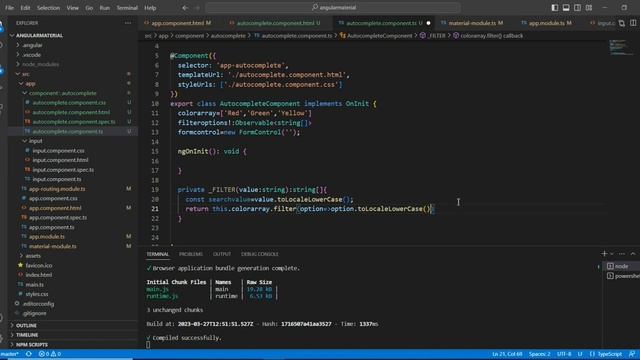Click the Ln 21, Col 68 status
The width and height of the screenshot is (640, 360).
pos(507,354)
